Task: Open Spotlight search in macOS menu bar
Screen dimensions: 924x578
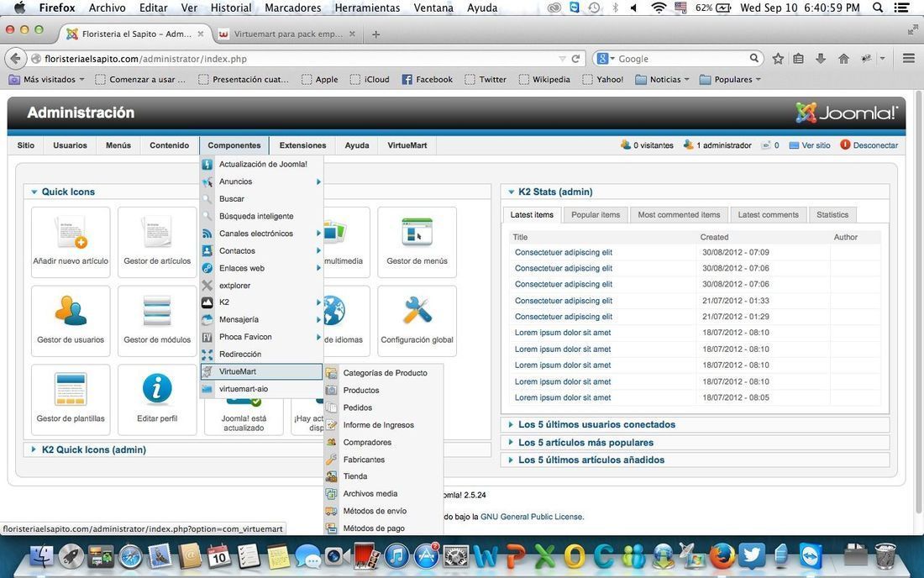Action: (878, 8)
